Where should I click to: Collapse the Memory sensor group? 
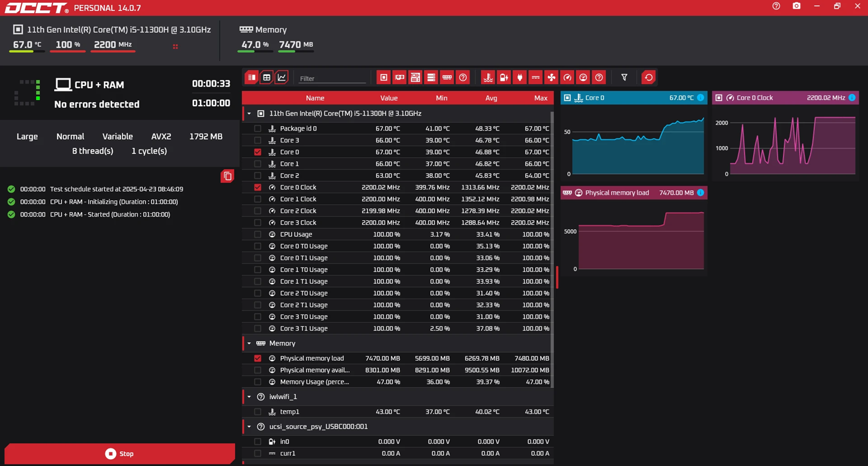249,343
